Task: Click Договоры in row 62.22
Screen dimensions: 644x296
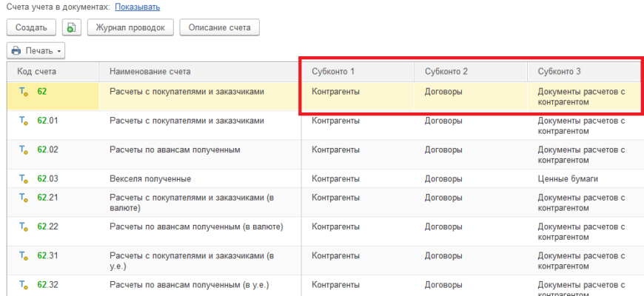Action: point(443,226)
